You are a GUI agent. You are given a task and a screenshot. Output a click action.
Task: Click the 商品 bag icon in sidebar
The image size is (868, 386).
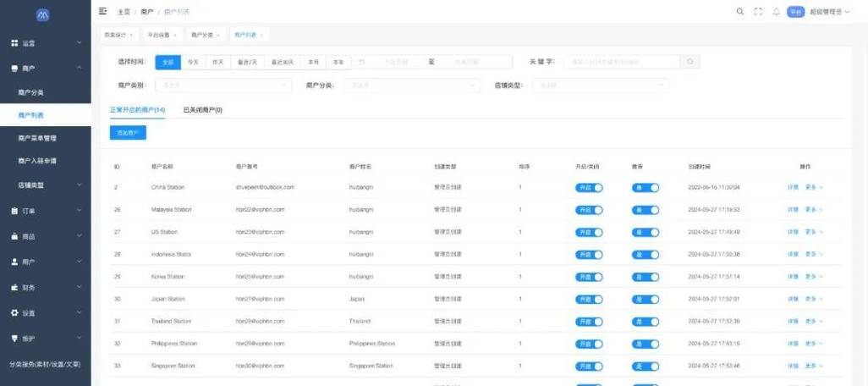tap(15, 236)
